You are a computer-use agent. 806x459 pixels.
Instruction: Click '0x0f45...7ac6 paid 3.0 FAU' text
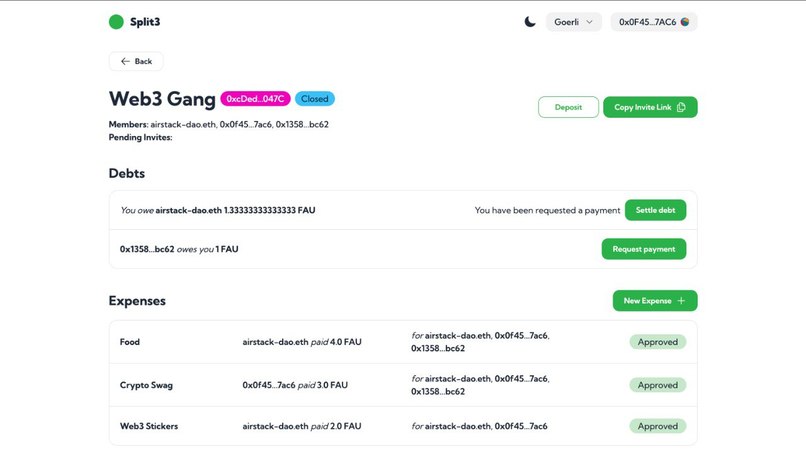tap(295, 385)
